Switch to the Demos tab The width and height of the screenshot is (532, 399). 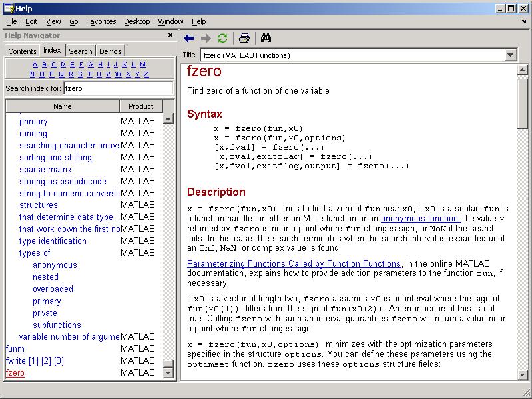111,51
